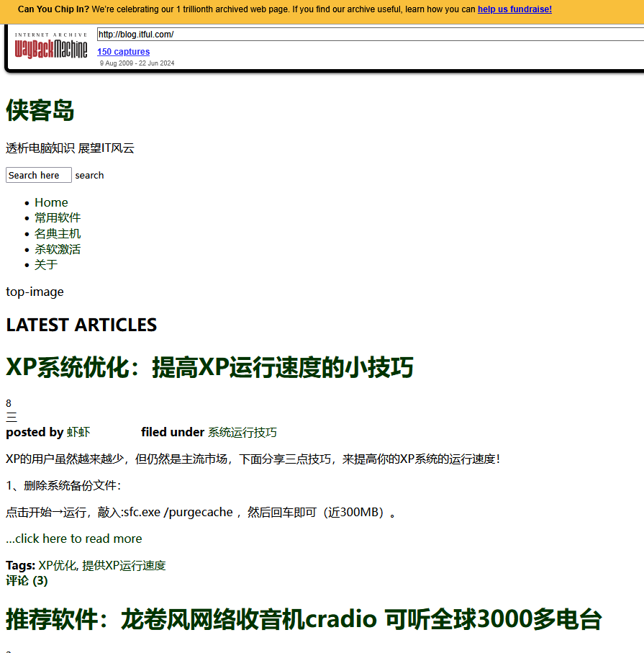Open the 评论 (3) comments link
Image resolution: width=644 pixels, height=653 pixels.
27,580
